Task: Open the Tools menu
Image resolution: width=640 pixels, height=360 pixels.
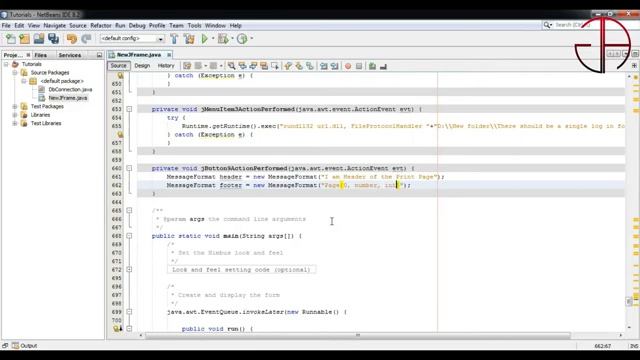Action: pos(194,25)
